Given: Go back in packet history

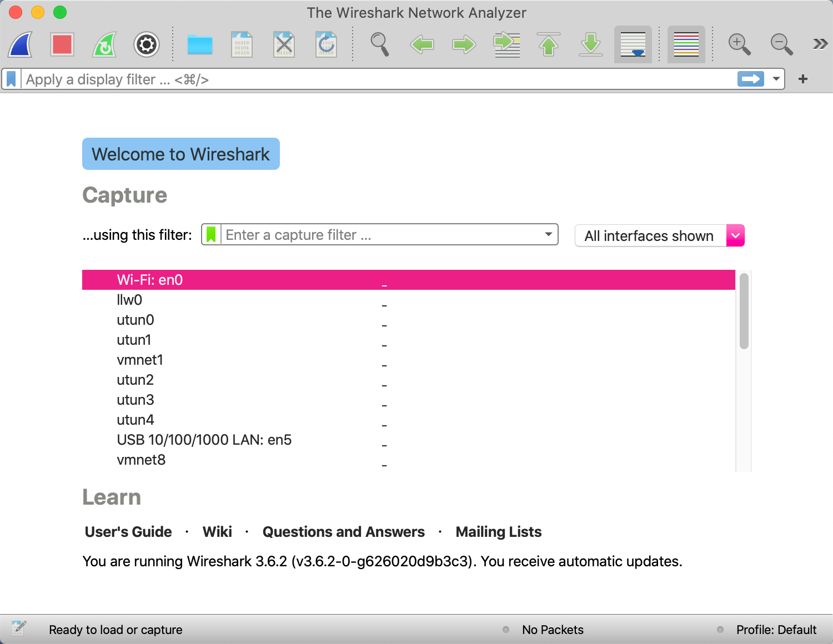Looking at the screenshot, I should pos(422,44).
